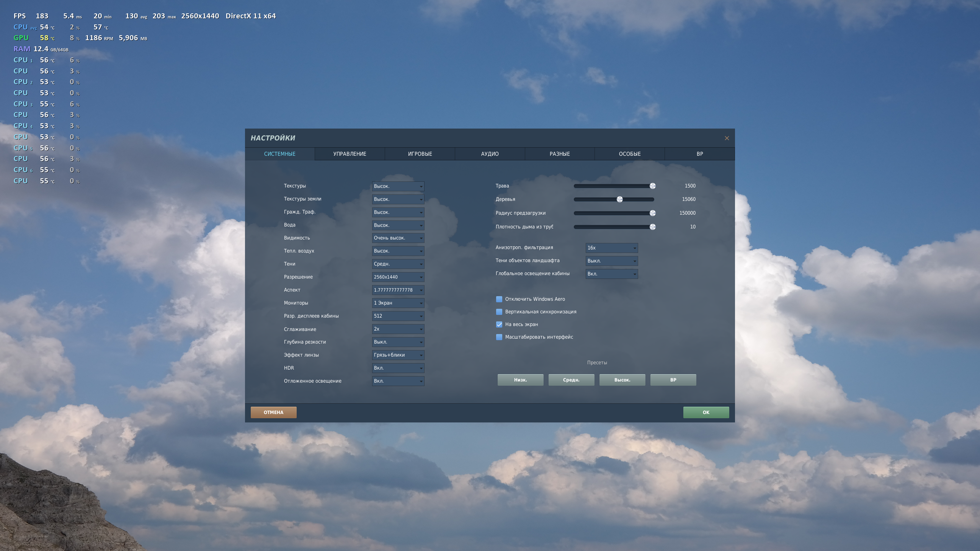Screen dimensions: 980x551
Task: Close the Настройки dialog with the X
Action: click(x=727, y=138)
